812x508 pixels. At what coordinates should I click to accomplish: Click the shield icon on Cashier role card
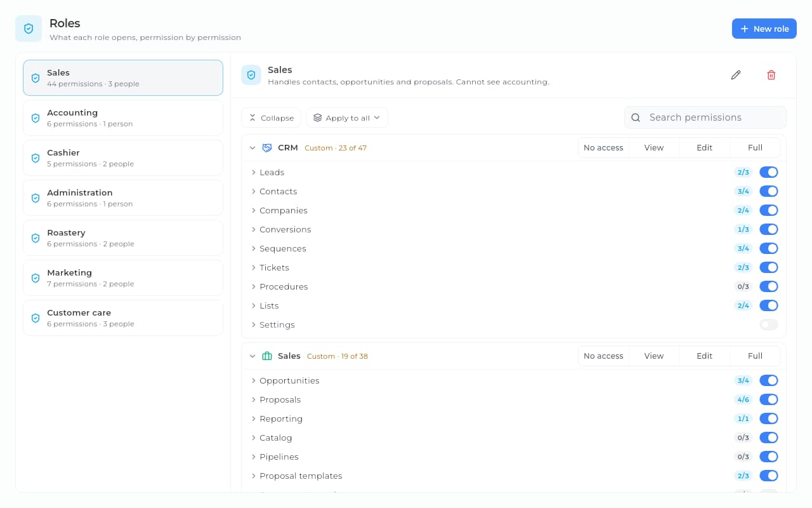[x=36, y=158]
